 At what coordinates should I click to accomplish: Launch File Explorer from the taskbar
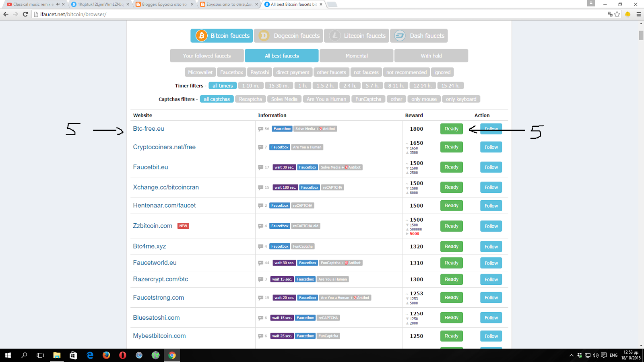[x=57, y=355]
